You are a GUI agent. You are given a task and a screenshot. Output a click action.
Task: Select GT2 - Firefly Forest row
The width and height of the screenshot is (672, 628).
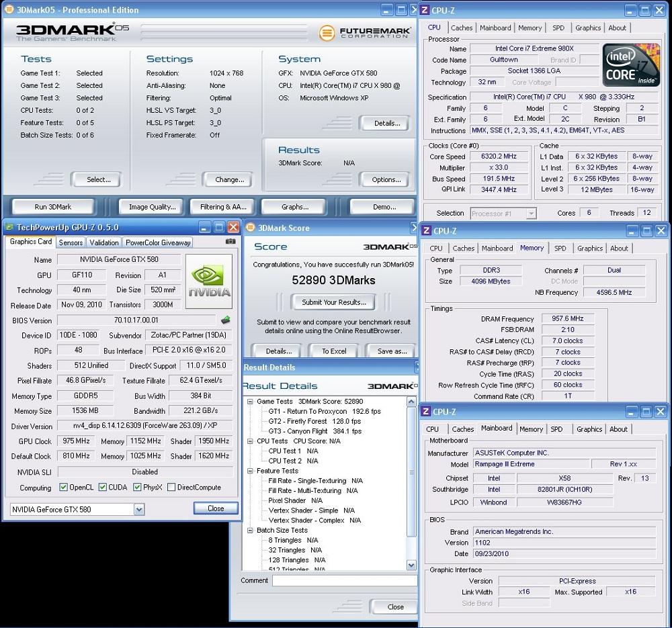pos(314,421)
